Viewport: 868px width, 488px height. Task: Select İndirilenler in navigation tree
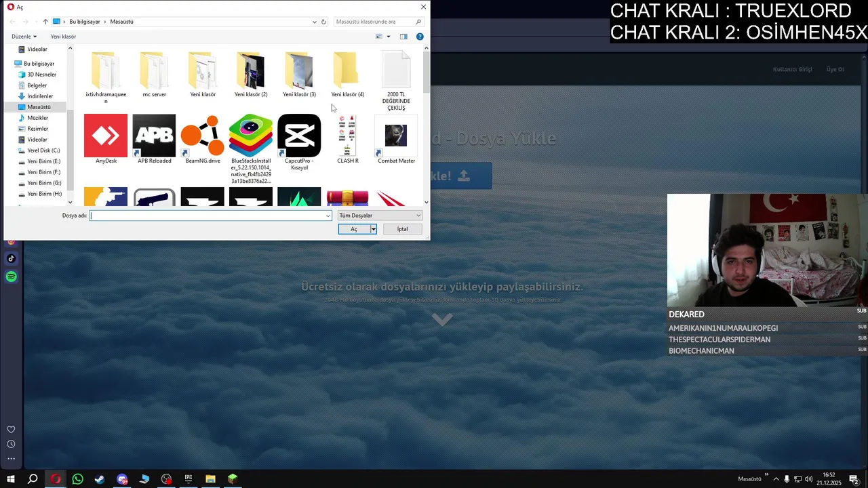[x=40, y=96]
